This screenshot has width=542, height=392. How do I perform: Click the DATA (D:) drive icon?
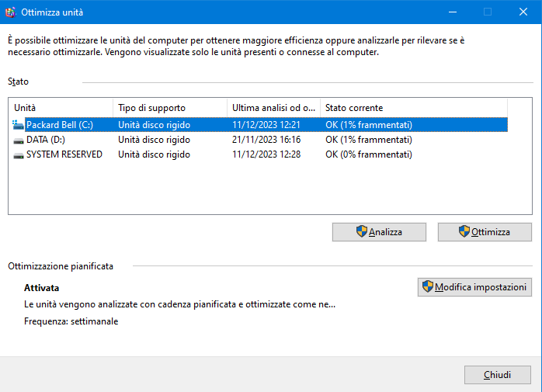(x=19, y=140)
